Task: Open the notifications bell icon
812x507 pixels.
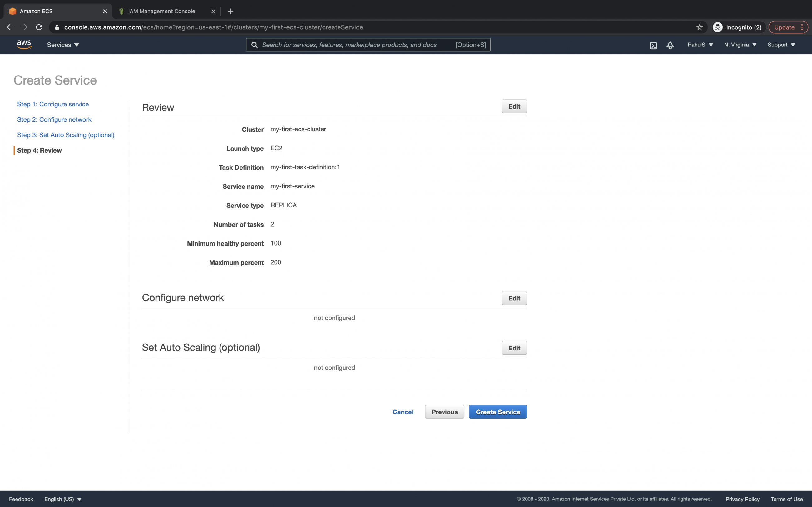Action: pos(670,45)
